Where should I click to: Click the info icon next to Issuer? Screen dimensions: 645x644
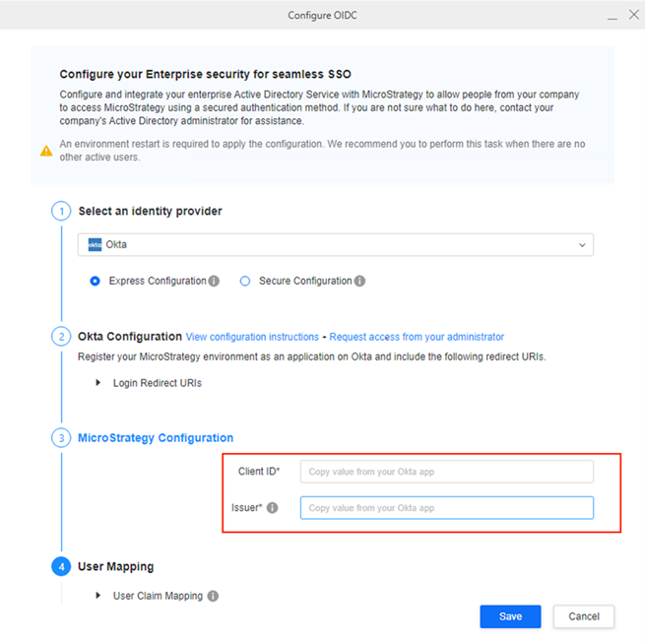point(273,508)
